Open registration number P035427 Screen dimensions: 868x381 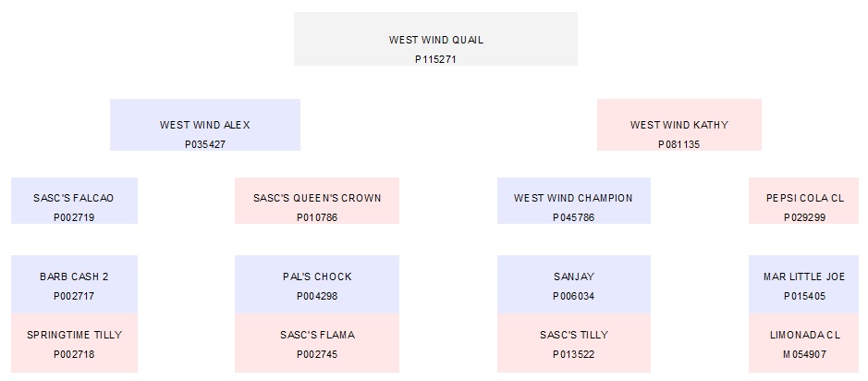pyautogui.click(x=204, y=145)
